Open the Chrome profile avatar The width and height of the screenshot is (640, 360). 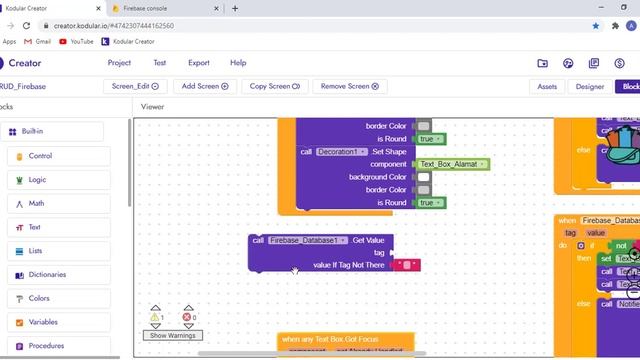[x=631, y=26]
